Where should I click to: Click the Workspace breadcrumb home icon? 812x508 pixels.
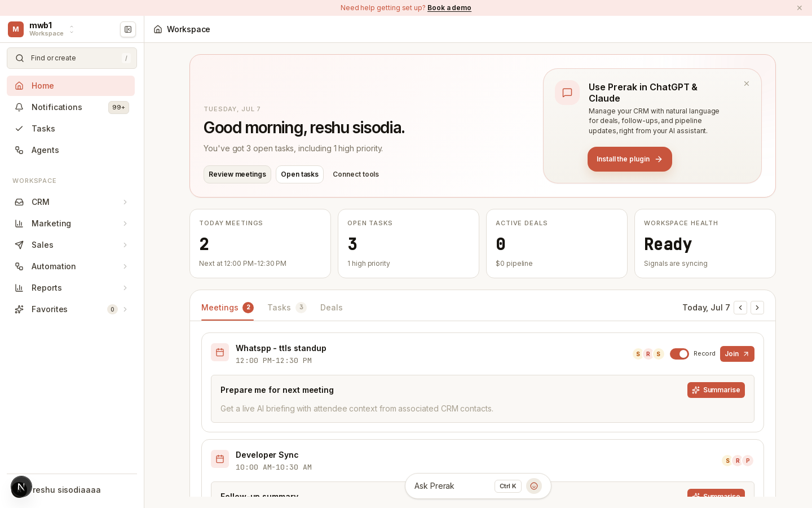click(158, 29)
